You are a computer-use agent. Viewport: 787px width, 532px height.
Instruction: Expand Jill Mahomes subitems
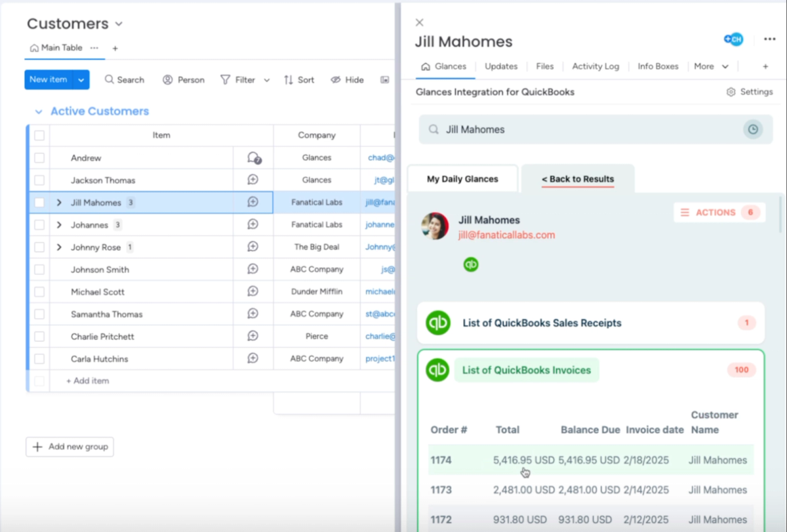(59, 203)
